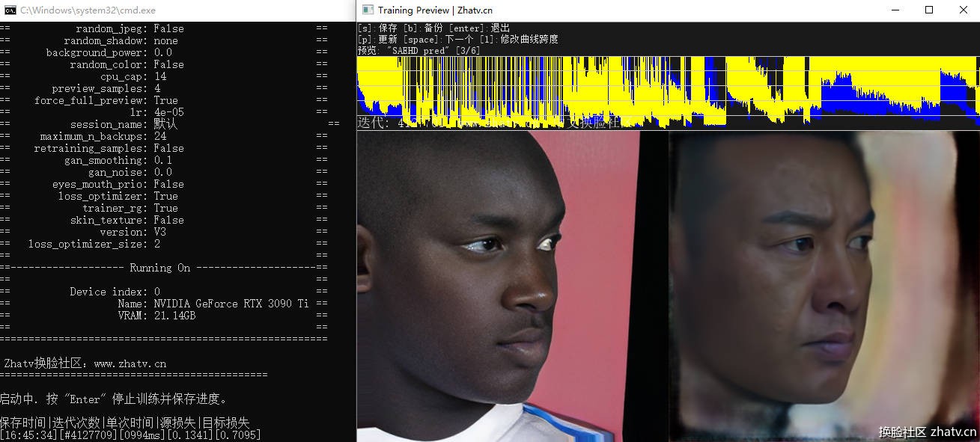
Task: Click the "www.zhatv.cn" community line
Action: coord(85,363)
